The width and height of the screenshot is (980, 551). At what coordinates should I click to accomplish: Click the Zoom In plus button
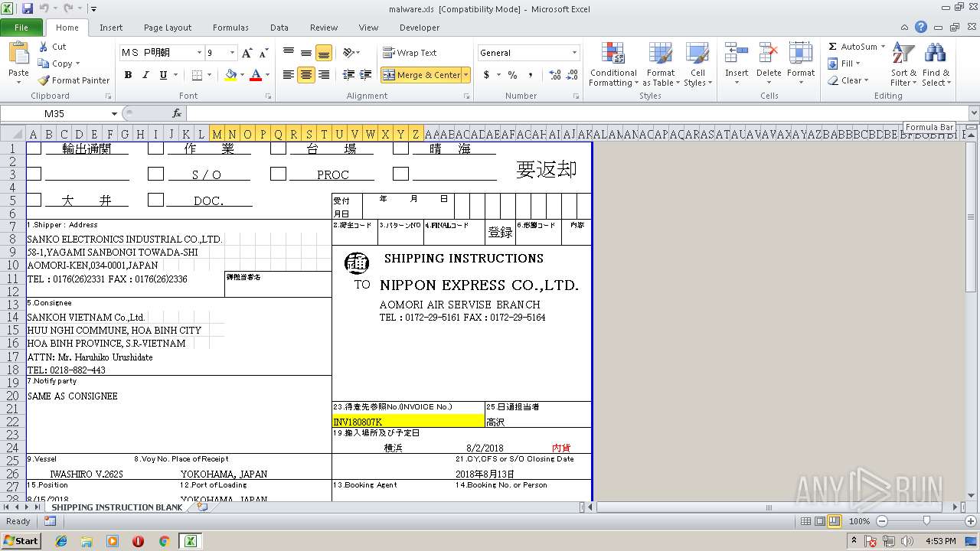pos(970,521)
